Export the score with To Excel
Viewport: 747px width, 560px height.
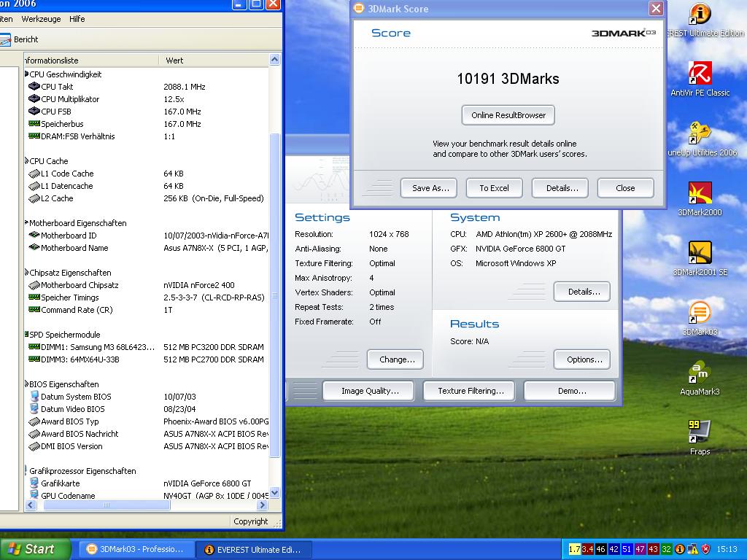(494, 188)
